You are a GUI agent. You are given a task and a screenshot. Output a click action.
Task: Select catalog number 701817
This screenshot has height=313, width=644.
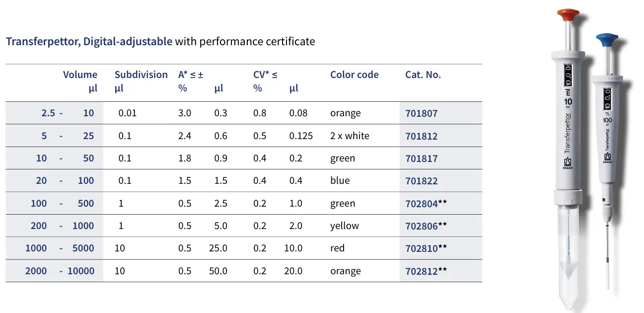click(x=422, y=158)
